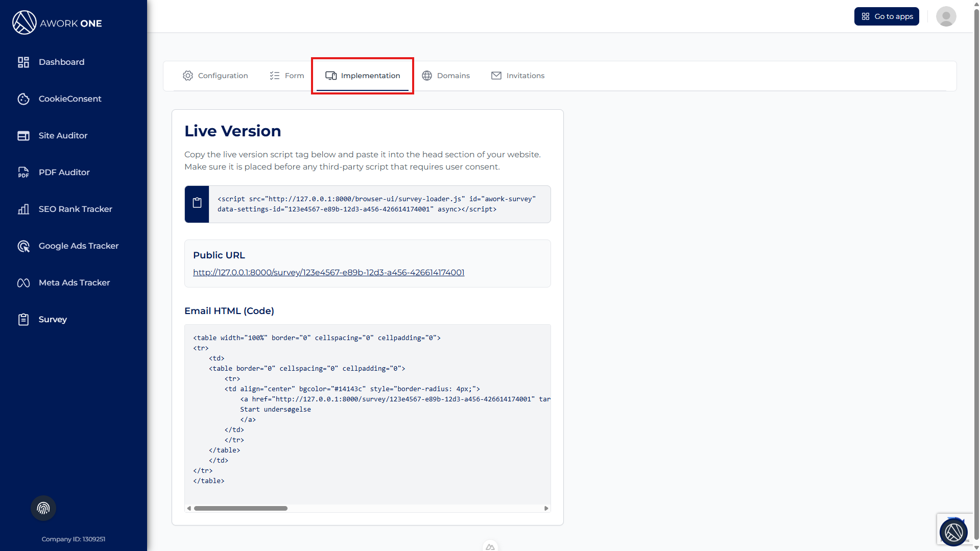Click the Awork One logo
Image resolution: width=980 pixels, height=551 pixels.
[x=57, y=23]
